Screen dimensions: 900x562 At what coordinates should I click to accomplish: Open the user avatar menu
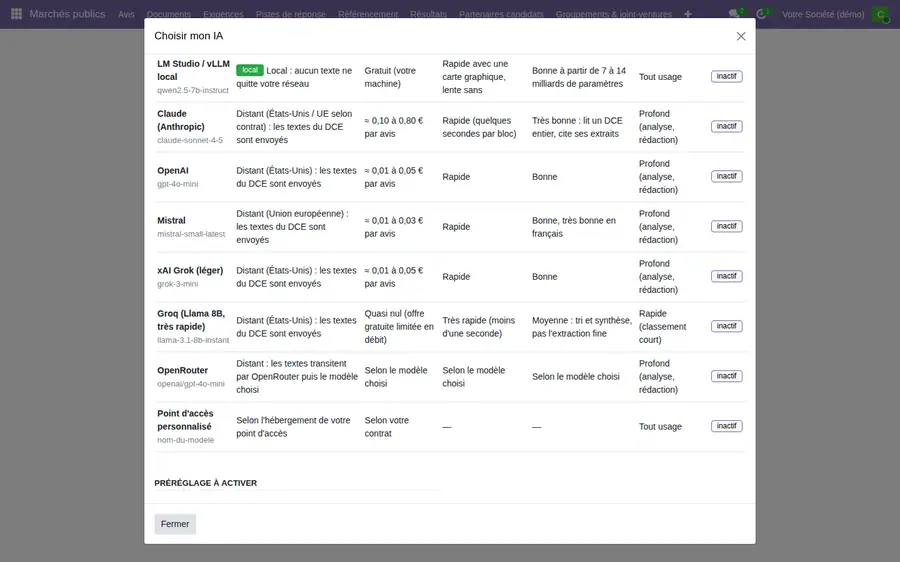point(880,14)
